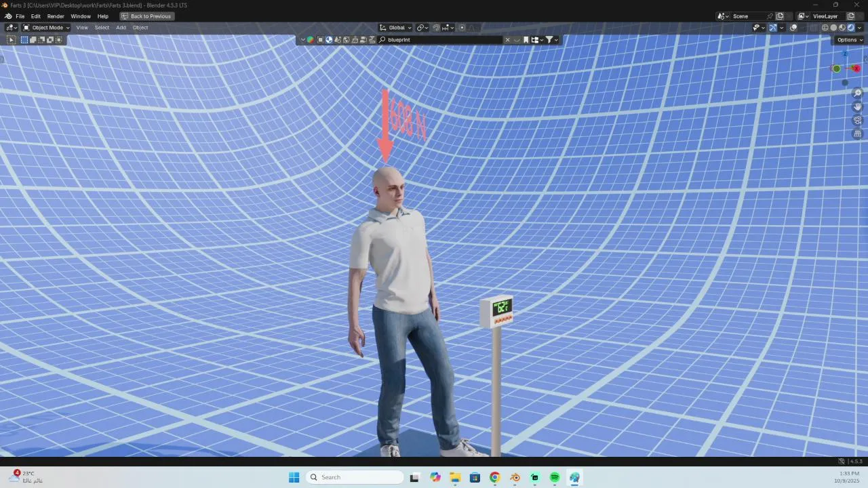Open the viewport Select menu
This screenshot has width=868, height=488.
(x=102, y=28)
